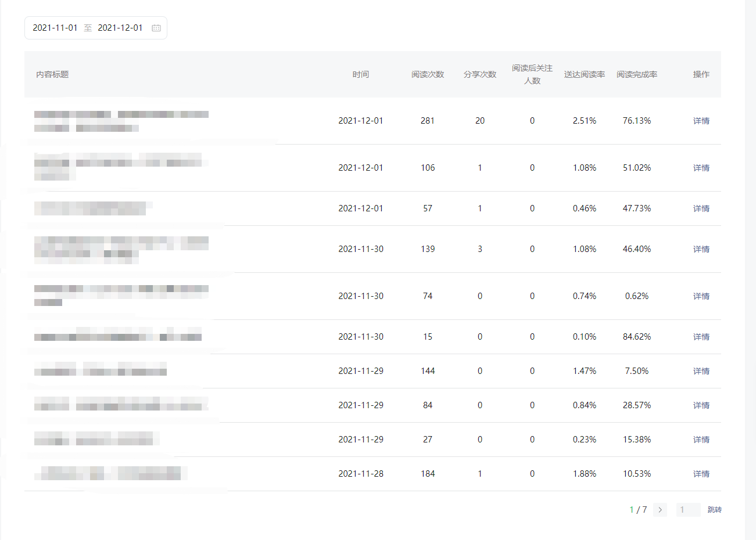Select the 28.57% completion rate cell
The width and height of the screenshot is (756, 540).
(x=637, y=405)
